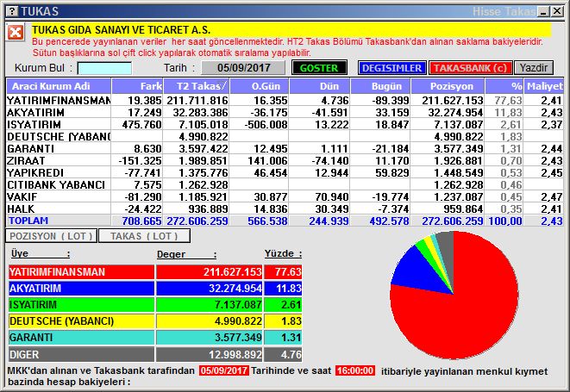Switch to the TAKAS ( LOT ) tab

[144, 236]
